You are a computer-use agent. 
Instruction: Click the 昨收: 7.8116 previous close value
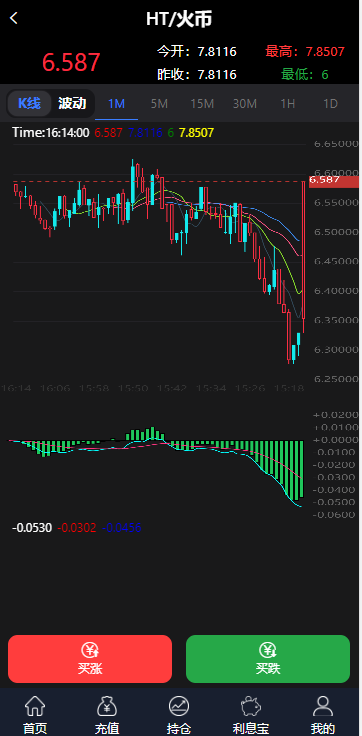pos(197,75)
